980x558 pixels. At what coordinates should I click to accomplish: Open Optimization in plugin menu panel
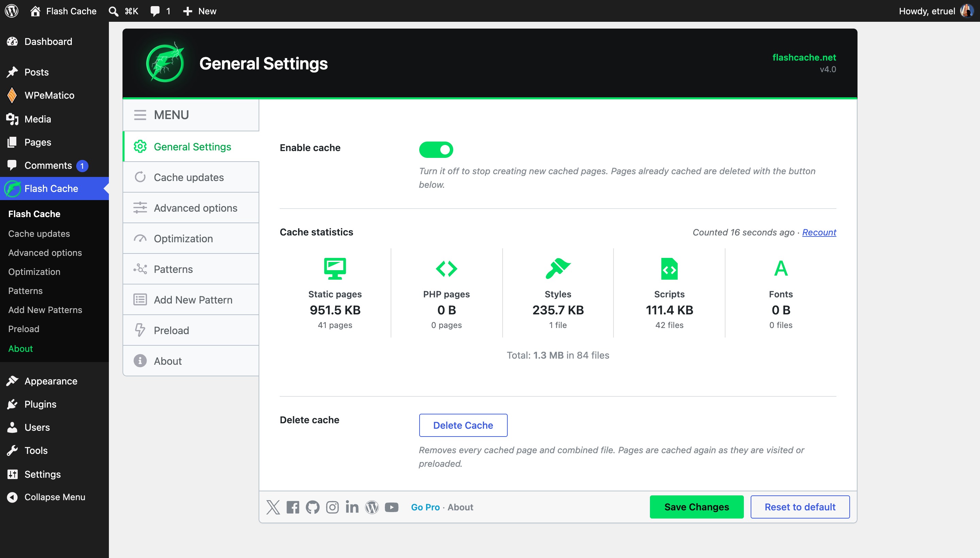[191, 239]
